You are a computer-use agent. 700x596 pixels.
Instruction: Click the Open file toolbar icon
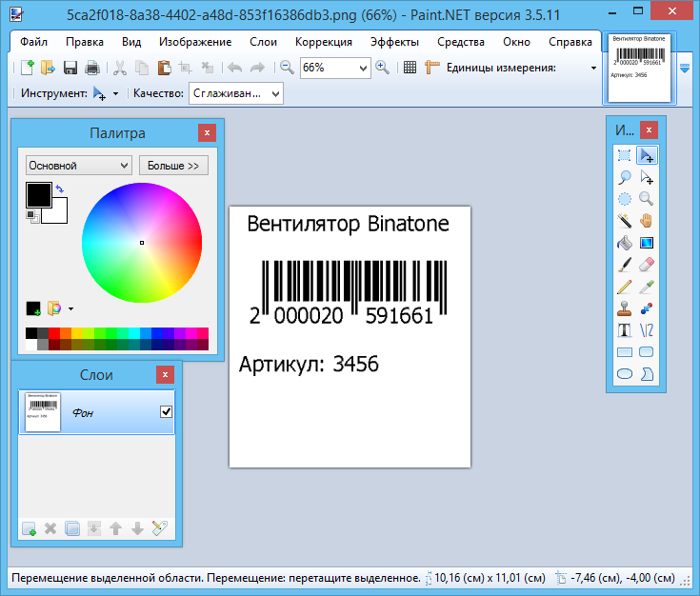[x=48, y=68]
